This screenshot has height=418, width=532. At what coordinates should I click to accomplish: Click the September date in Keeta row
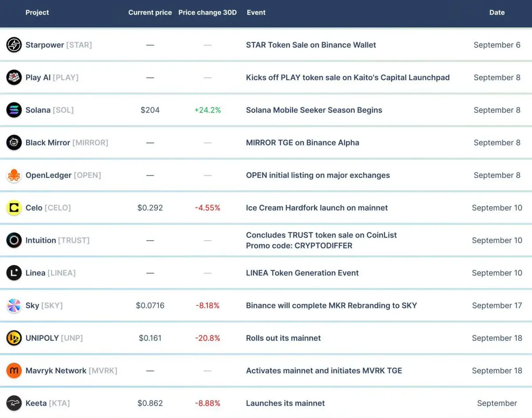coord(497,403)
